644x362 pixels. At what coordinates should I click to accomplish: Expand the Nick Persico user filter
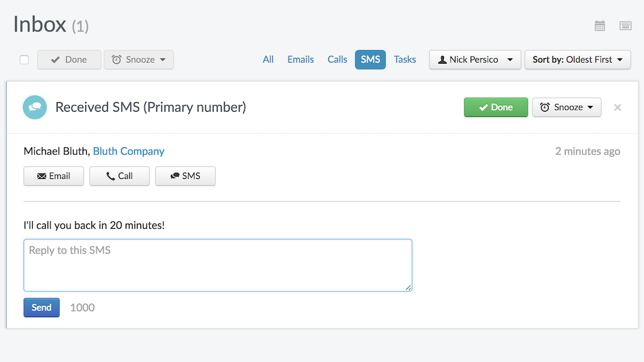[475, 60]
